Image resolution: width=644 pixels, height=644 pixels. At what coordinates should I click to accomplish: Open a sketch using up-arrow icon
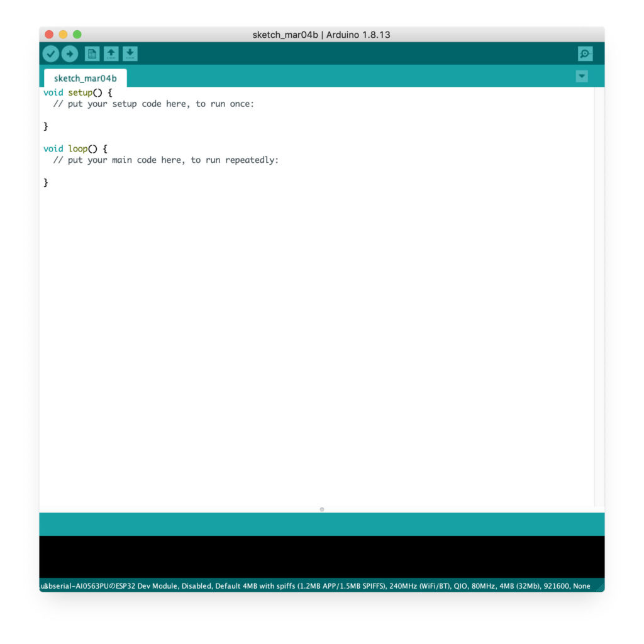click(x=111, y=54)
